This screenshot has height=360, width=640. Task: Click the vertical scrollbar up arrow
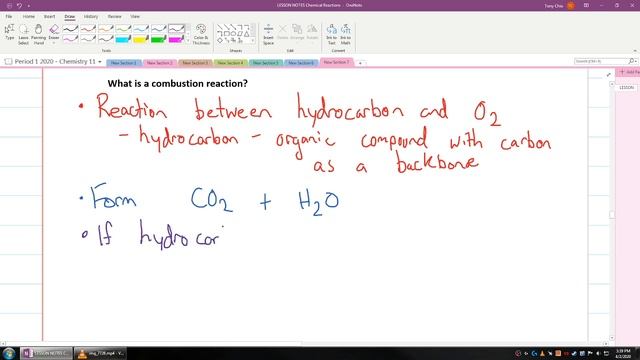pyautogui.click(x=612, y=84)
